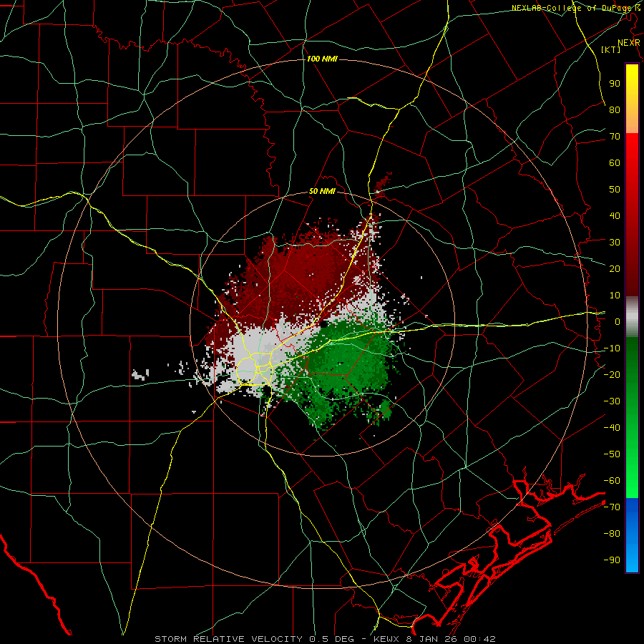This screenshot has width=644, height=644.
Task: Click the 80 value on velocity scale
Action: click(x=615, y=109)
